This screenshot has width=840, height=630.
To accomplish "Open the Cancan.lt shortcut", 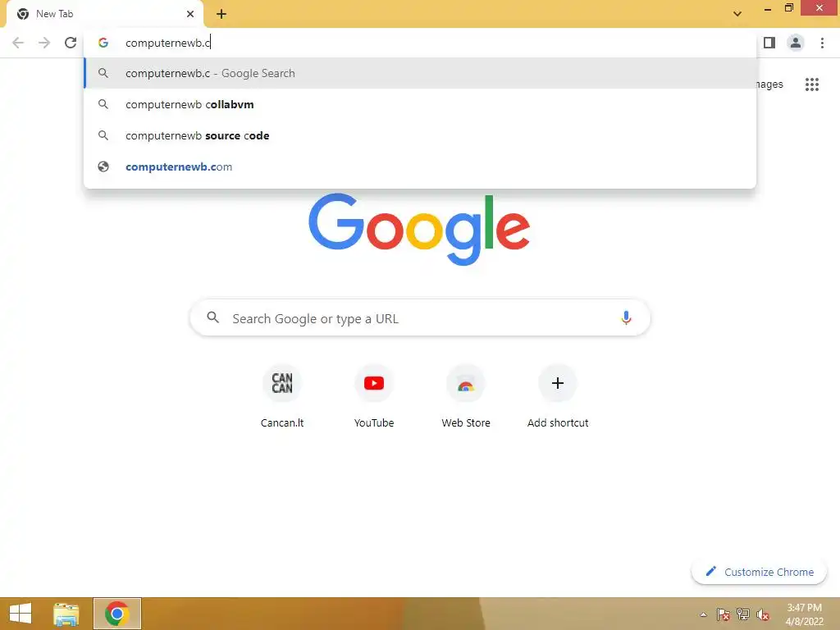I will pyautogui.click(x=282, y=397).
